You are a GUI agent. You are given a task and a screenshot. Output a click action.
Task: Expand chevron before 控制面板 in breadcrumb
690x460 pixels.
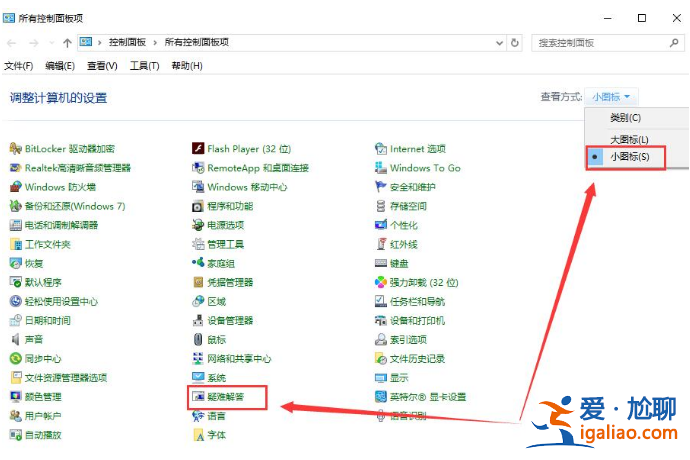100,42
